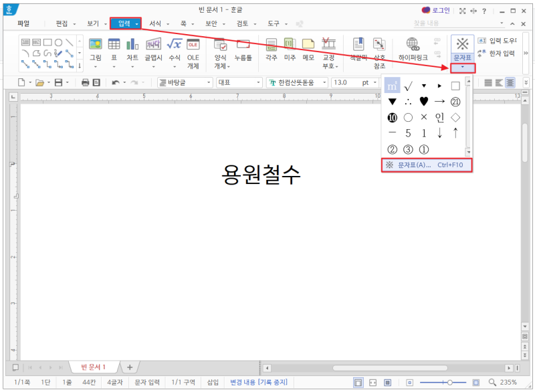Undo the last action
Image resolution: width=535 pixels, height=392 pixels.
(x=116, y=82)
